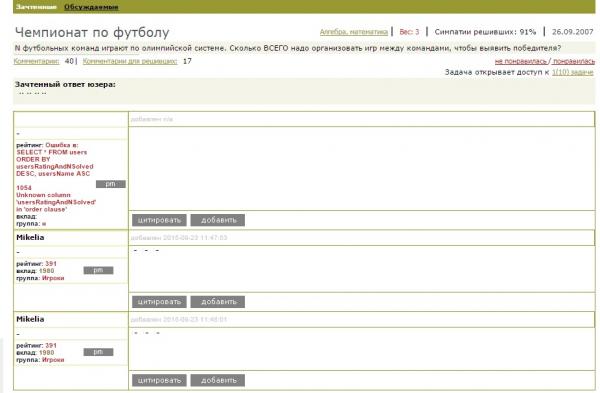Click the Вес: 3 label

[409, 32]
